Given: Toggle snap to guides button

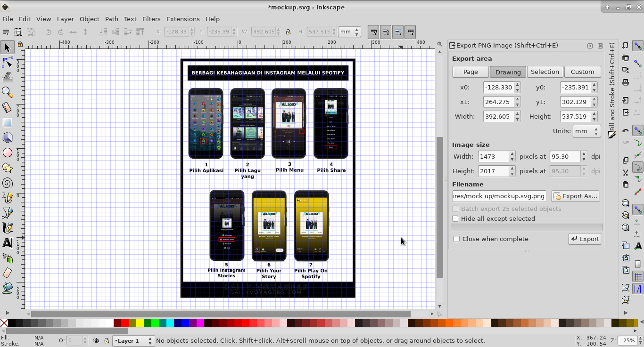Looking at the screenshot, I should tap(638, 289).
